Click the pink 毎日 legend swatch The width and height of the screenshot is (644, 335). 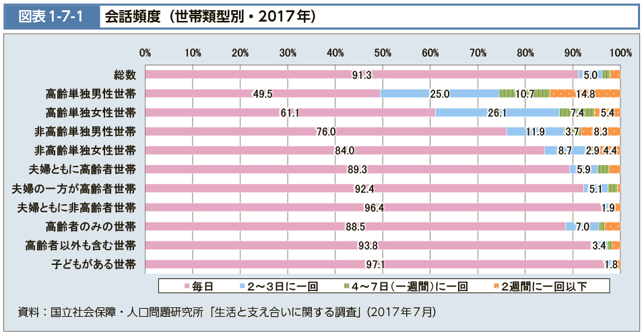click(187, 287)
